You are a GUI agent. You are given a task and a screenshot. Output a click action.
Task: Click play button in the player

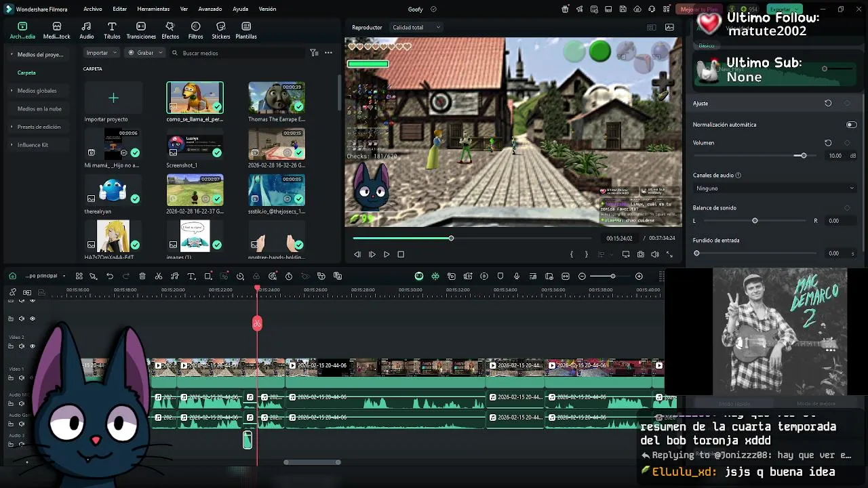coord(387,254)
